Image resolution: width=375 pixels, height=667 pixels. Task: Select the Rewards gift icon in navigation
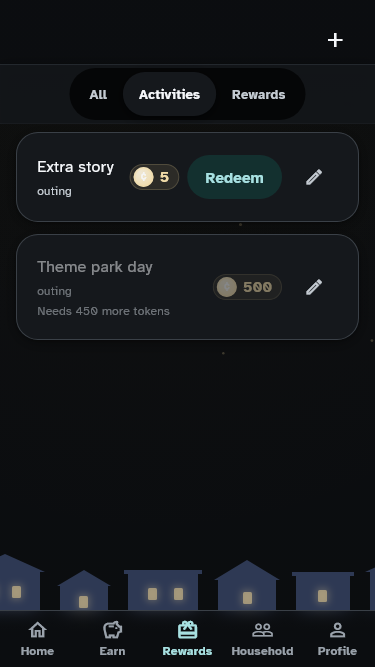pyautogui.click(x=187, y=630)
